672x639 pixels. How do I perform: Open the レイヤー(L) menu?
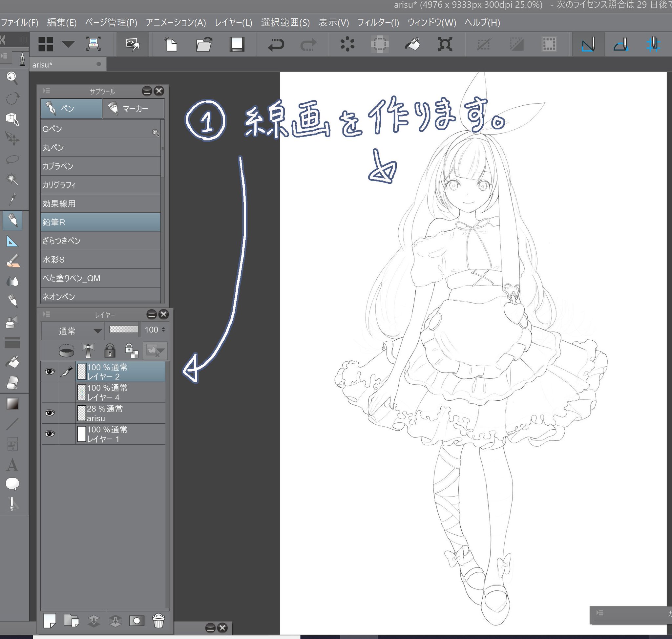point(233,22)
